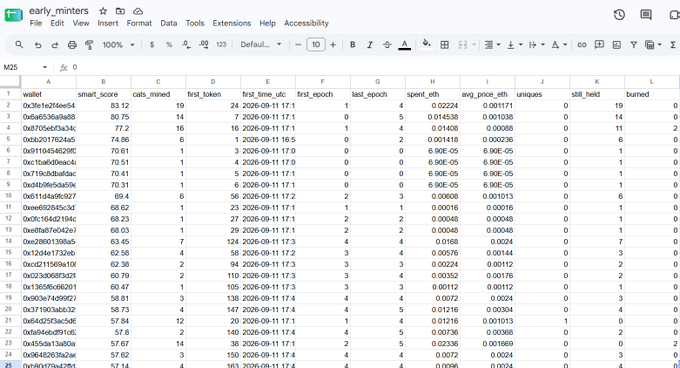Open the Accessibility menu
Viewport: 680px width, 368px height.
pos(306,23)
